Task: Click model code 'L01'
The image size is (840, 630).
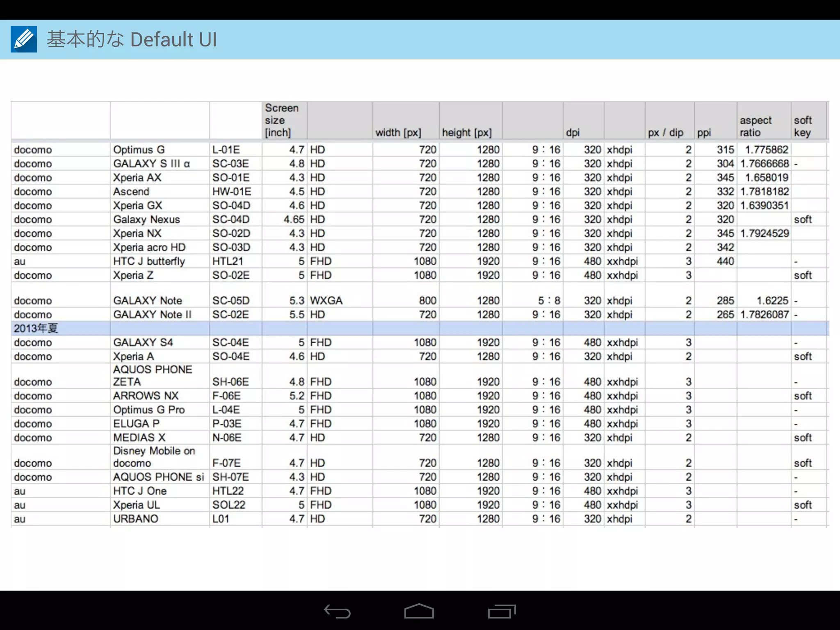Action: click(x=220, y=519)
